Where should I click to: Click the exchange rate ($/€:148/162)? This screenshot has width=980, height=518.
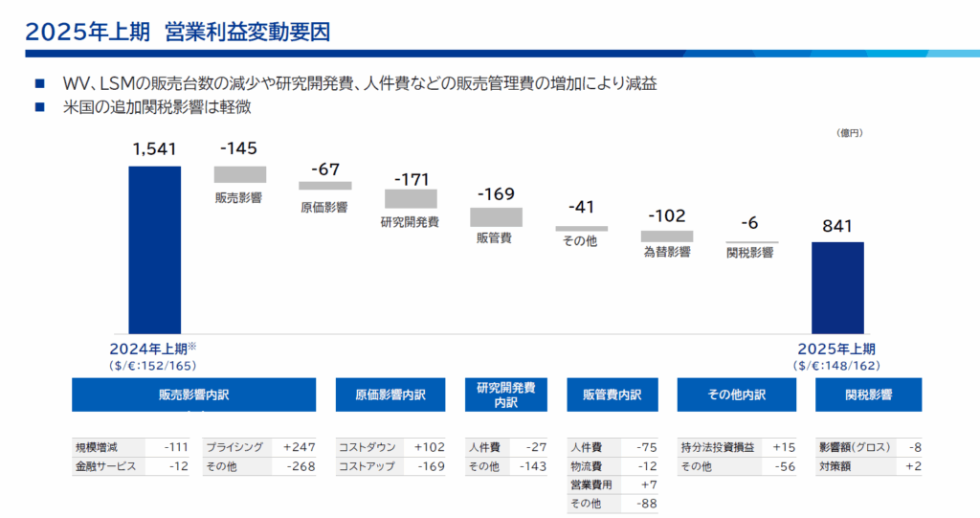pos(836,366)
